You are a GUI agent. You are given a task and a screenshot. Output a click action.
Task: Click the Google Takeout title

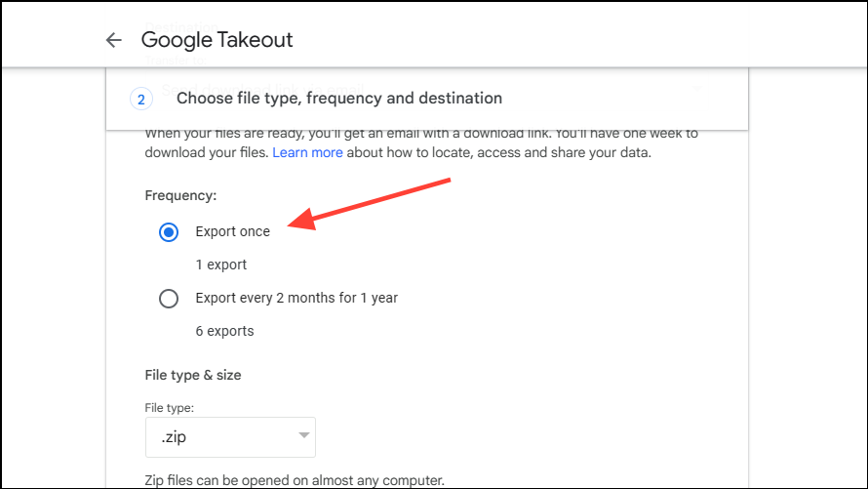[x=217, y=40]
